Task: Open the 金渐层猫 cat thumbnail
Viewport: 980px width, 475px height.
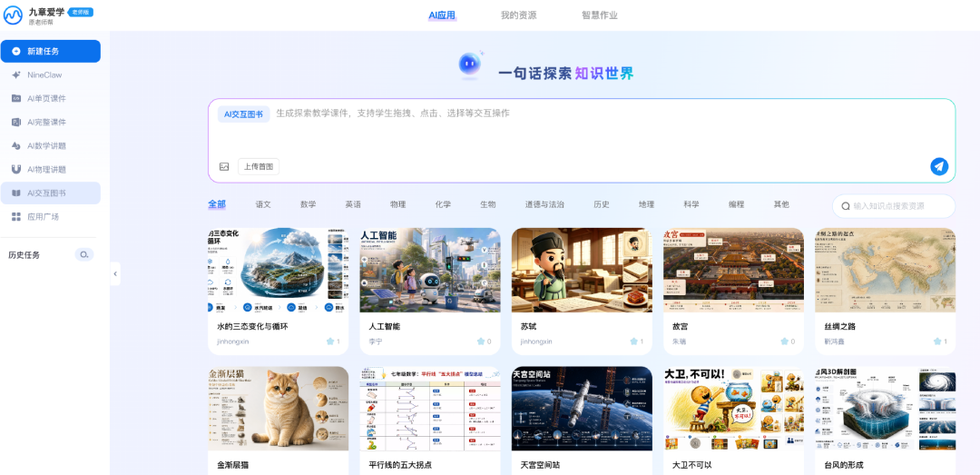Action: point(279,409)
